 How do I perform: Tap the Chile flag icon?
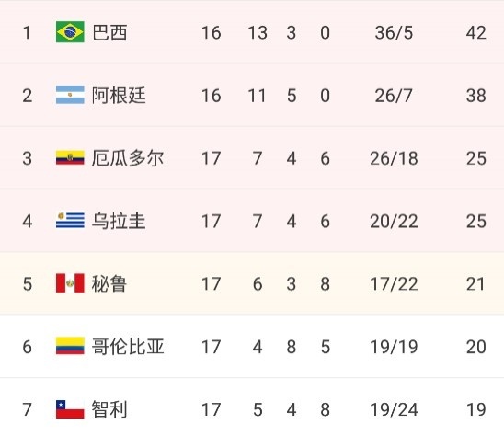coord(70,409)
